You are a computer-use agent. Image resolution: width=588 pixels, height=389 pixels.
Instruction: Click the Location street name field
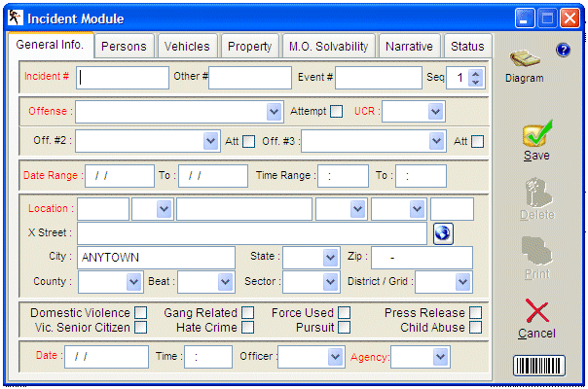click(244, 209)
